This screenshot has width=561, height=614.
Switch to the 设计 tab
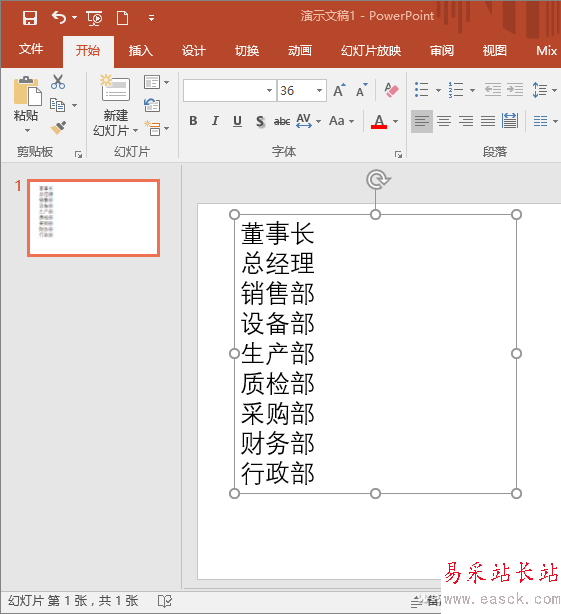193,51
